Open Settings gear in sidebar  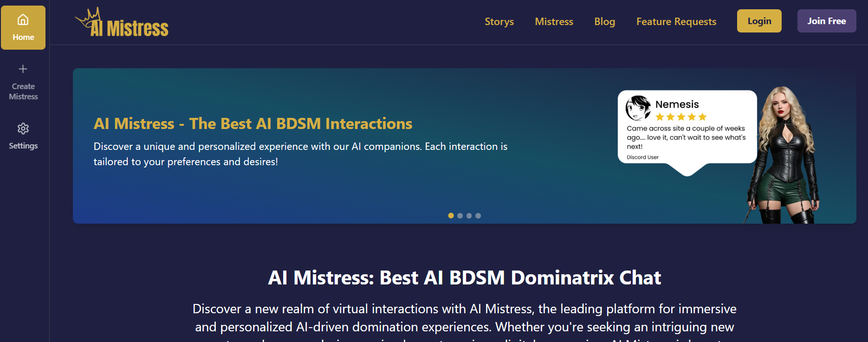(23, 129)
